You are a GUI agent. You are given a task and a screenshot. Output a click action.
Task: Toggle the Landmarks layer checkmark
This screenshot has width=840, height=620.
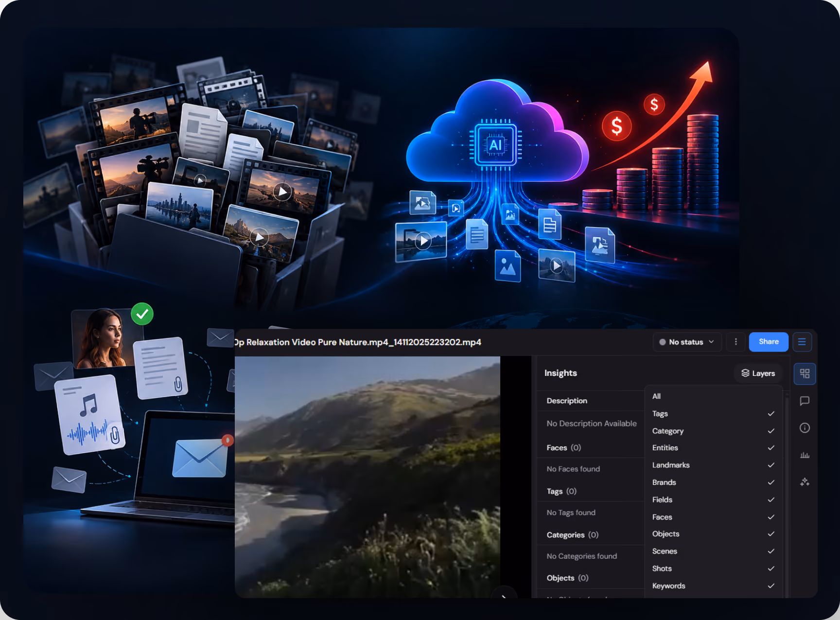pos(771,465)
